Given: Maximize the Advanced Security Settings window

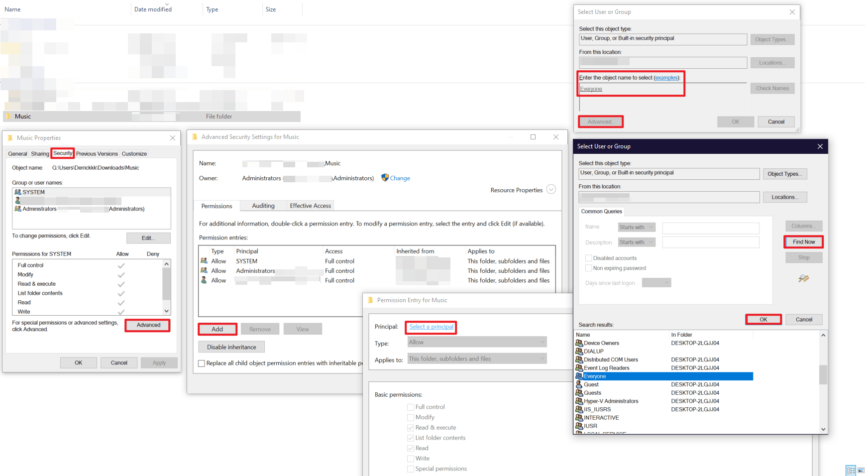Looking at the screenshot, I should point(533,137).
